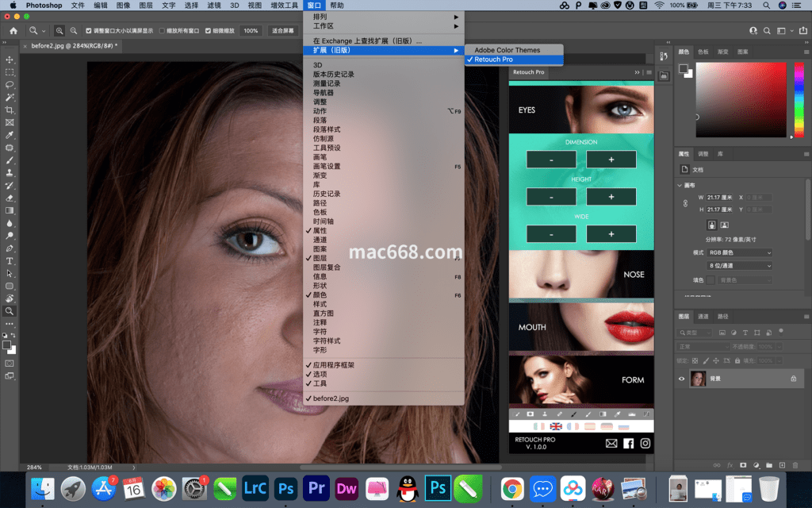Open the RGB 颜色 mode dropdown
This screenshot has width=812, height=508.
pyautogui.click(x=740, y=252)
